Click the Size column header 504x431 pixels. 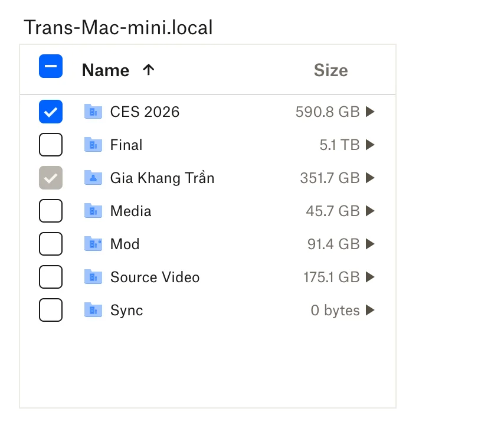tap(330, 70)
